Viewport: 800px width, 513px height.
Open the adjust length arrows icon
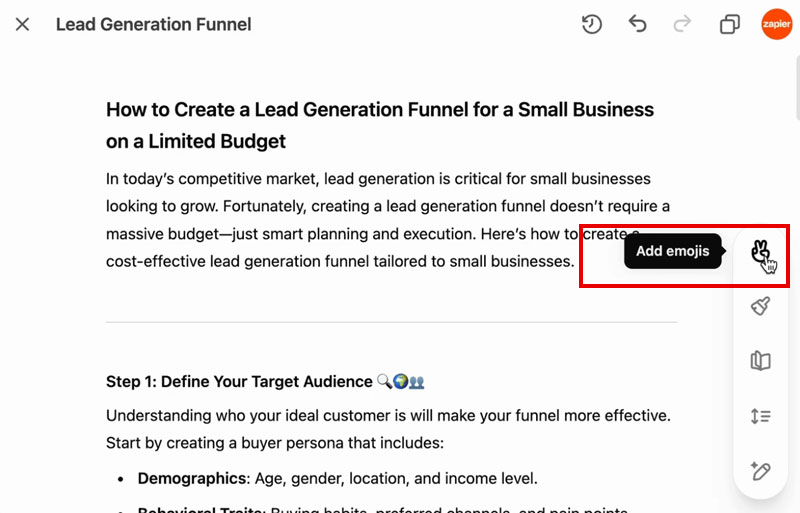coord(761,416)
